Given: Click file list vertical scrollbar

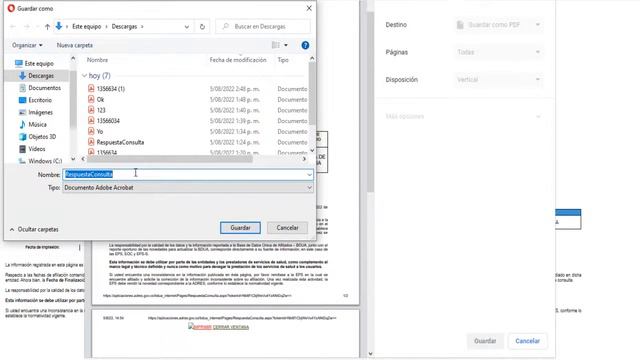Looking at the screenshot, I should 312,94.
